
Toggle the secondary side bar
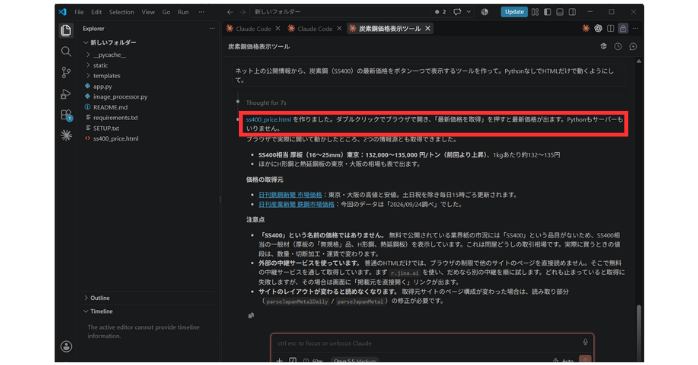[x=572, y=12]
